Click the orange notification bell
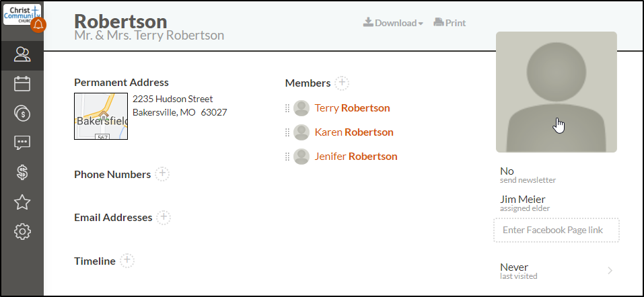 click(38, 25)
